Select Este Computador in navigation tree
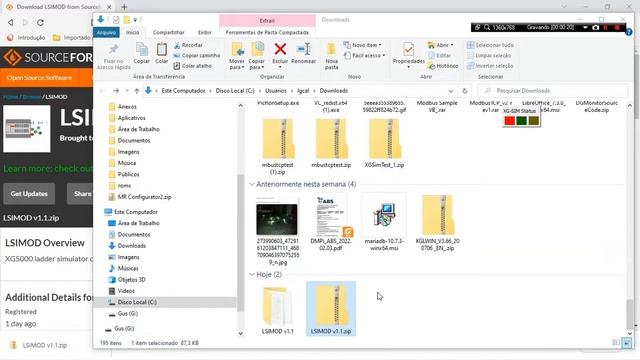Image resolution: width=640 pixels, height=360 pixels. 136,212
